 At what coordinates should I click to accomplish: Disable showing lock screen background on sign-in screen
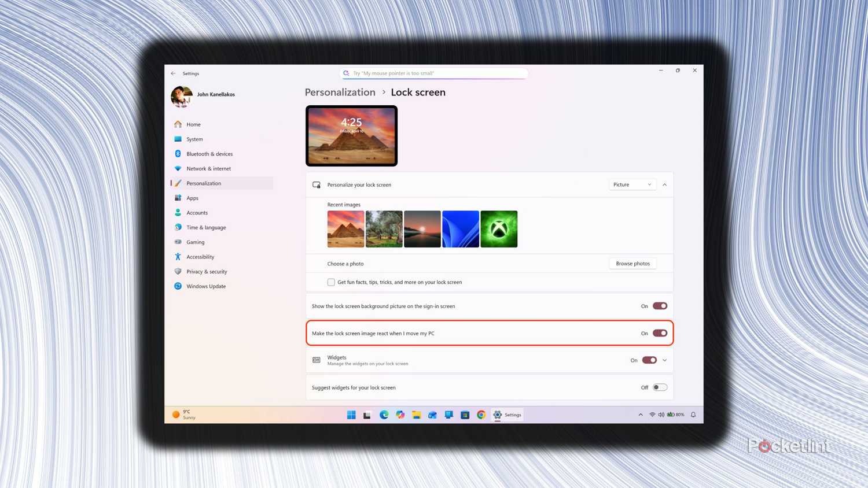[660, 306]
